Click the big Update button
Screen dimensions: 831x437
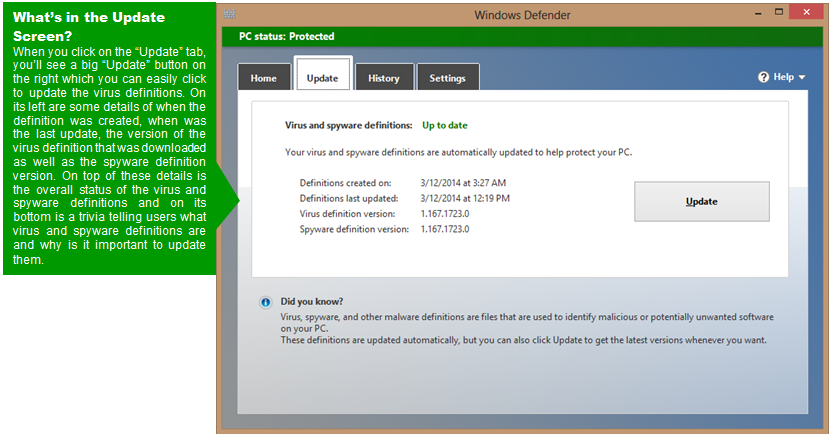pos(702,201)
